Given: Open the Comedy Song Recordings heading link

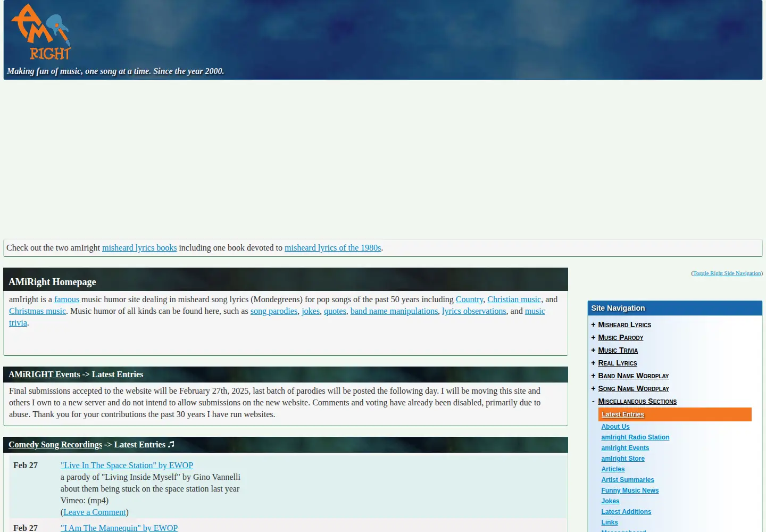Looking at the screenshot, I should coord(55,445).
